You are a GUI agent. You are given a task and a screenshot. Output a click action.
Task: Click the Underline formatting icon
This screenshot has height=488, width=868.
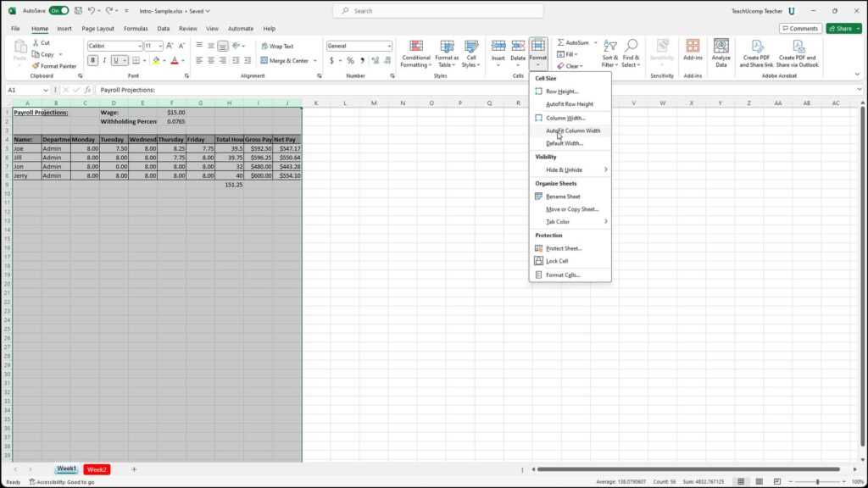click(115, 60)
